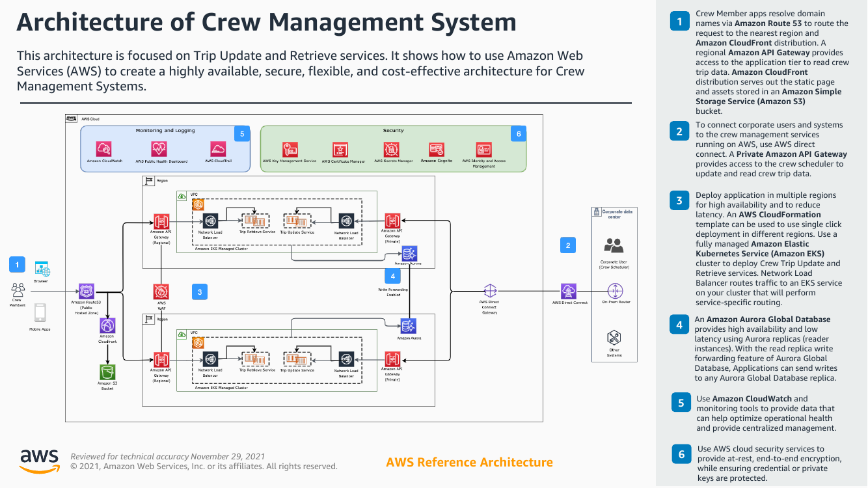Image resolution: width=868 pixels, height=488 pixels.
Task: Click the 'Security' group heading
Action: pos(393,131)
